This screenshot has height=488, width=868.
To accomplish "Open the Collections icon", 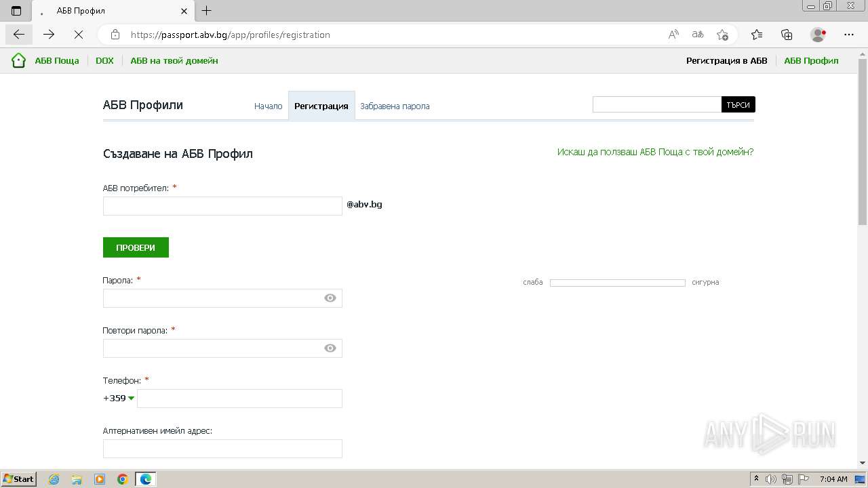I will [x=787, y=35].
